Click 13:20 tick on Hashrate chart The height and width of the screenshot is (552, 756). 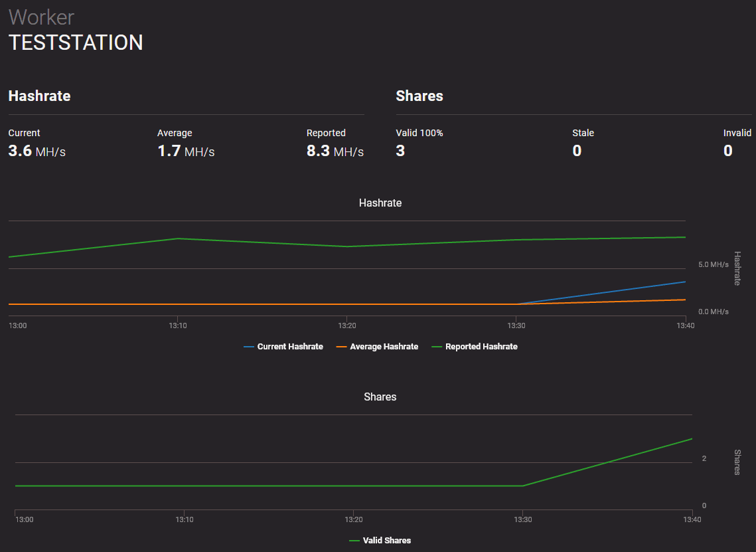(x=347, y=325)
